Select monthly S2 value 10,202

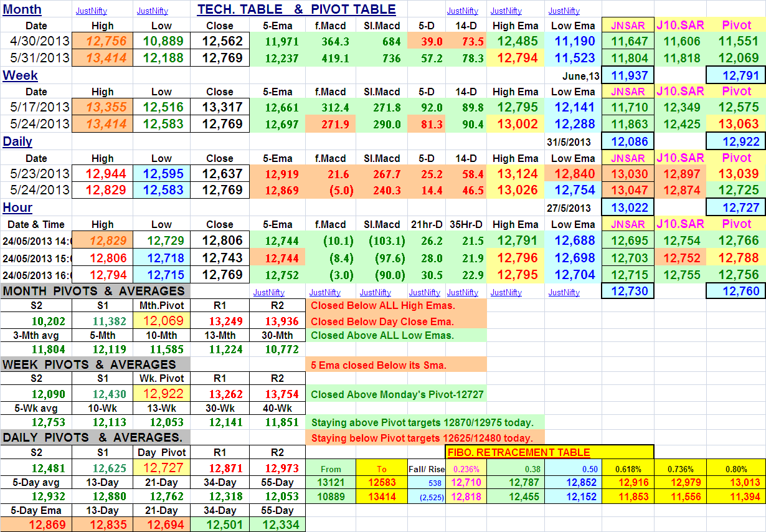click(36, 321)
